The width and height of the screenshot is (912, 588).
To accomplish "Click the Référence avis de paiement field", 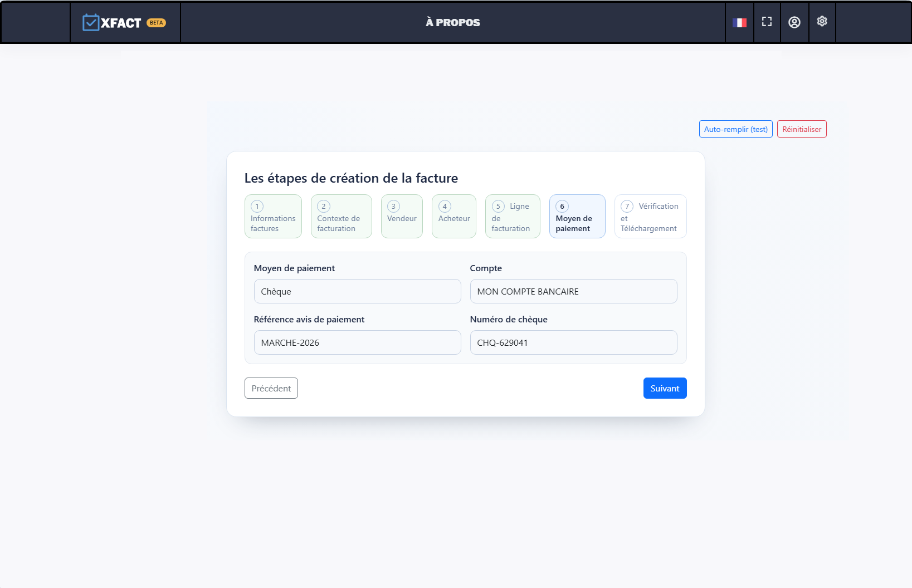I will 357,342.
